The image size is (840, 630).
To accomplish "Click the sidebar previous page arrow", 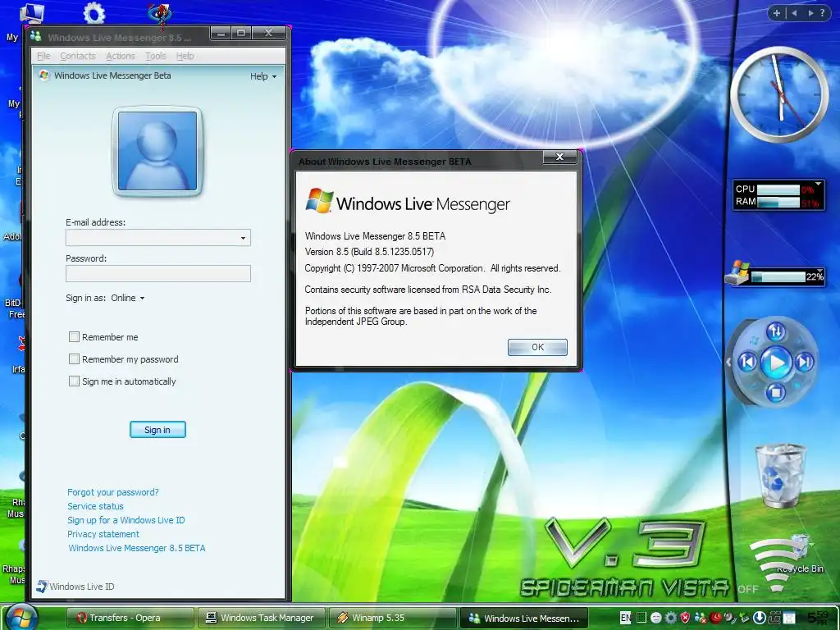I will [x=794, y=13].
